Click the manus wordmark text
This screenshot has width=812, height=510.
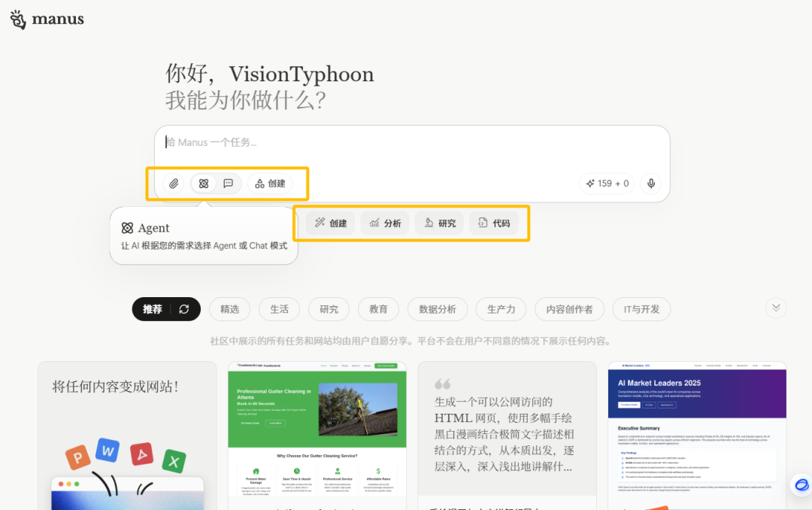(57, 19)
